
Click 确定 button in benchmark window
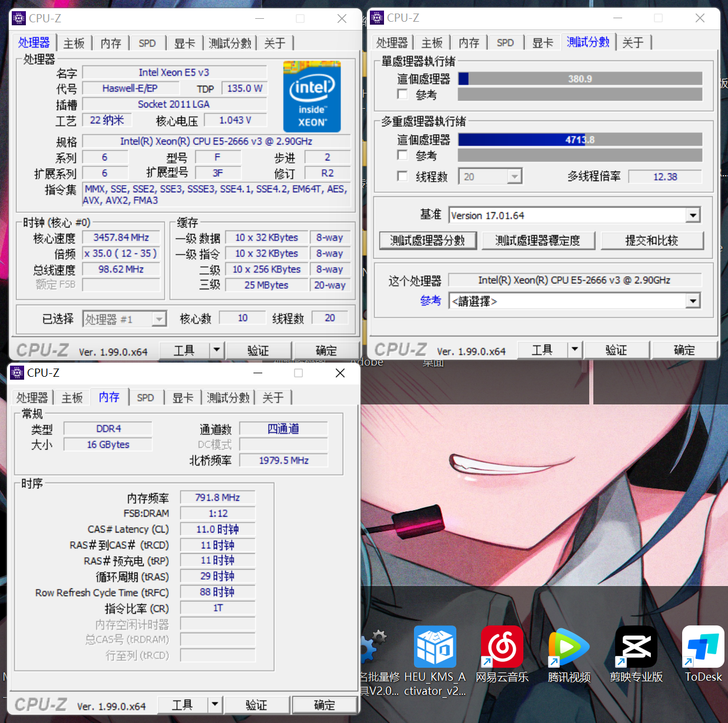pos(684,350)
